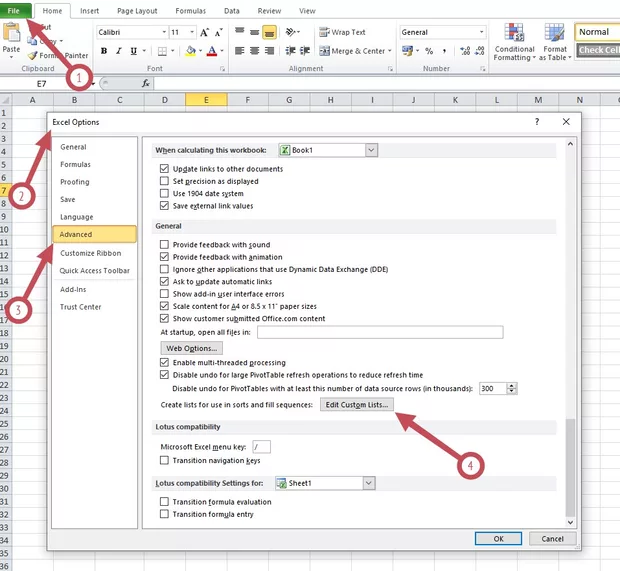Toggle Bold formatting in the ribbon
This screenshot has width=620, height=571.
[x=104, y=51]
